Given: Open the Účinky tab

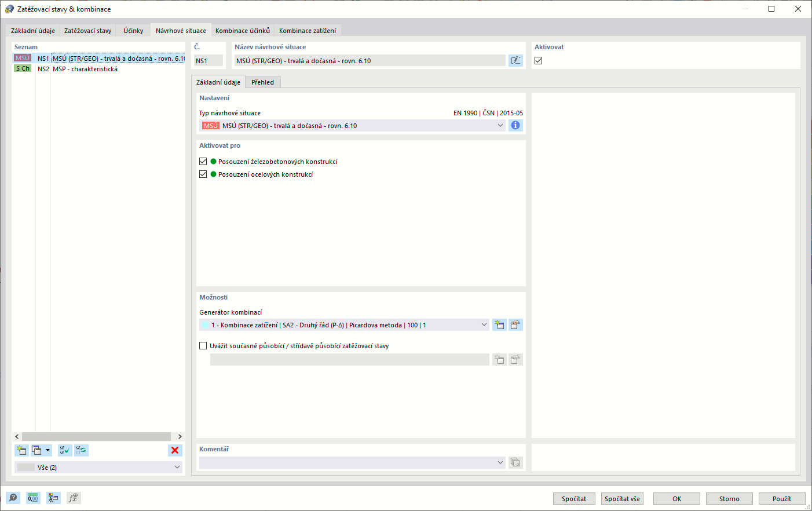Looking at the screenshot, I should point(133,31).
